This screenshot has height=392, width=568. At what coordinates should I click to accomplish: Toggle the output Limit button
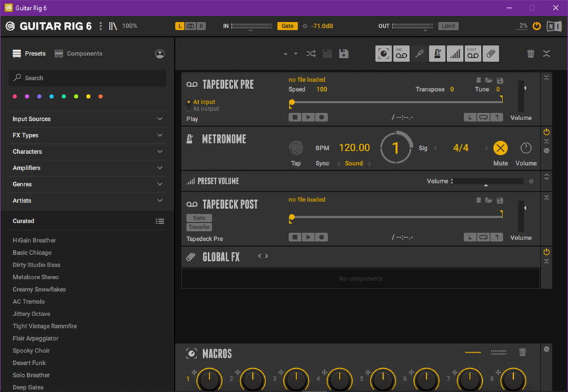tap(448, 26)
